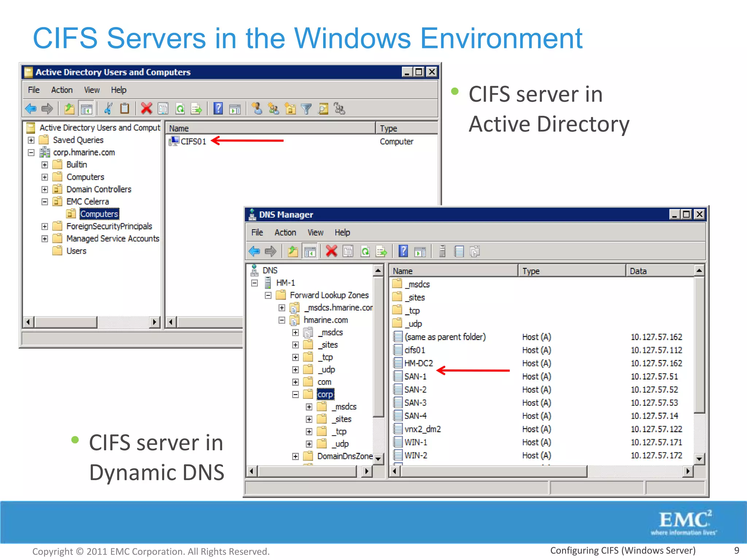Select the hmarine.com zone in DNS tree
This screenshot has height=560, width=747.
(x=326, y=320)
